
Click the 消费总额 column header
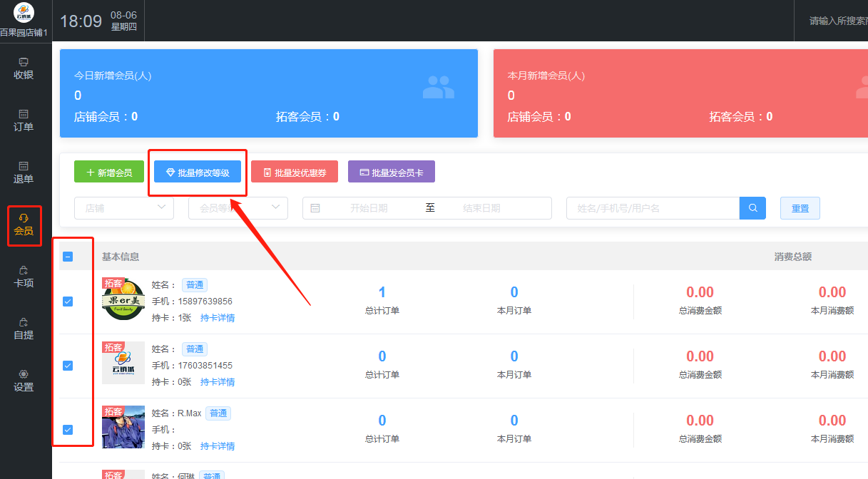coord(793,257)
